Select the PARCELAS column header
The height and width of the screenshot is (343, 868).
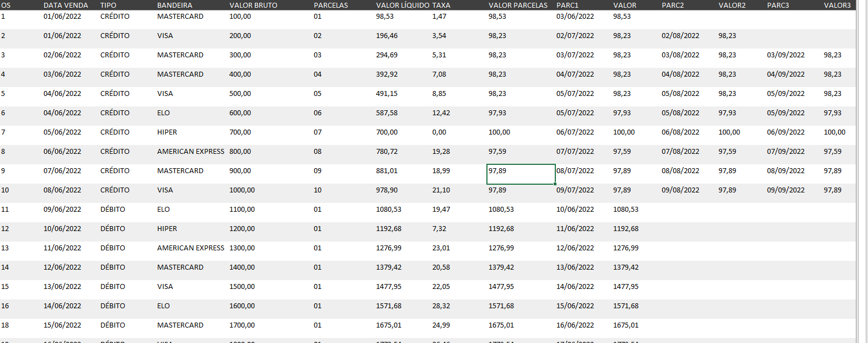331,5
